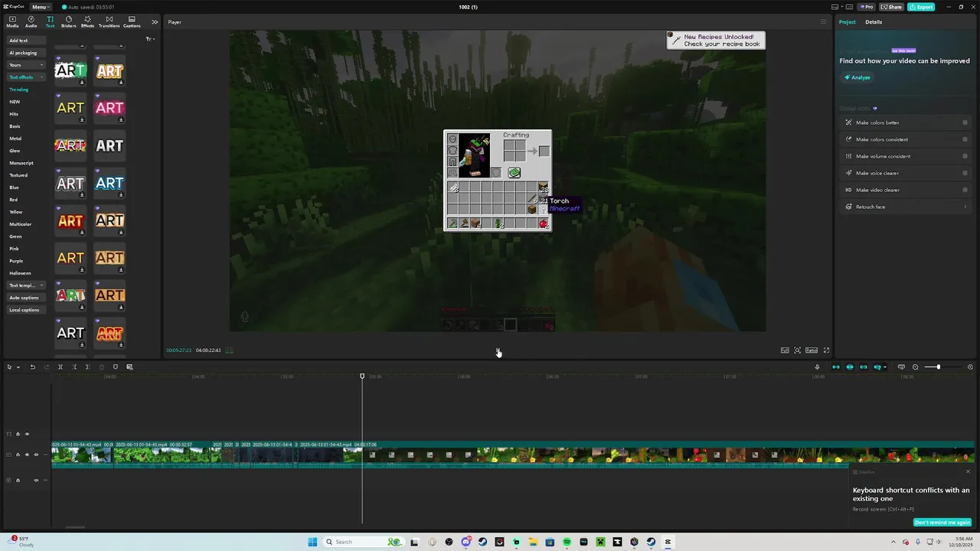Image resolution: width=980 pixels, height=551 pixels.
Task: Open the selection tool dropdown arrow
Action: [18, 367]
